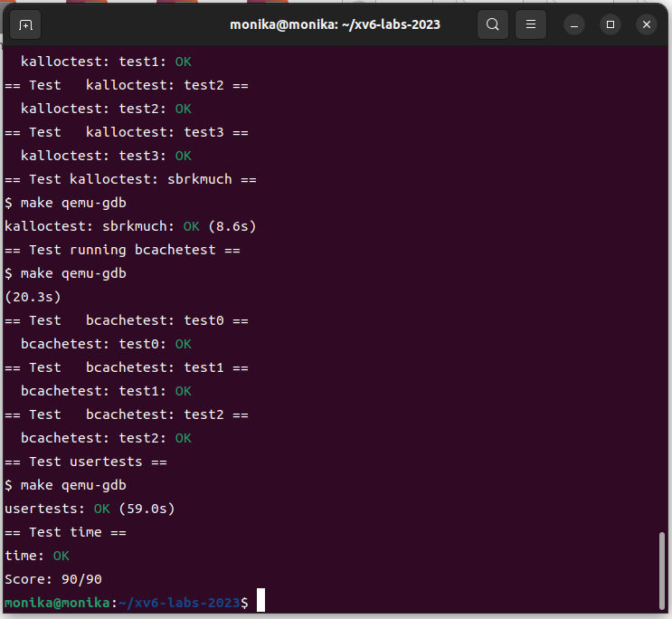The height and width of the screenshot is (619, 672).
Task: Click the window title monika@monika: ~/xv6-labs-2023
Action: click(335, 24)
